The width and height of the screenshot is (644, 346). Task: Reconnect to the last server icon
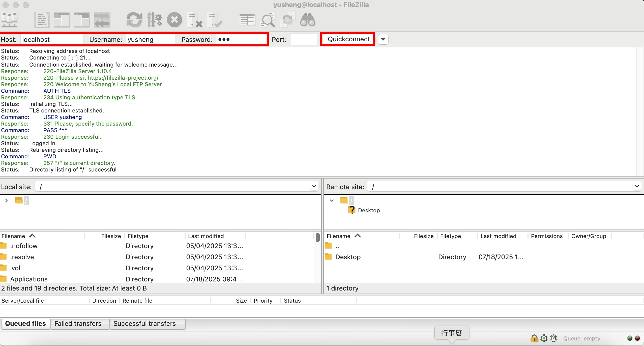(215, 20)
